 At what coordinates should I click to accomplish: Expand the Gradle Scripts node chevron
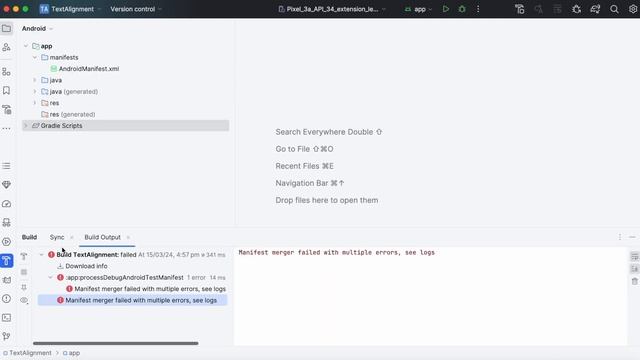click(x=26, y=126)
